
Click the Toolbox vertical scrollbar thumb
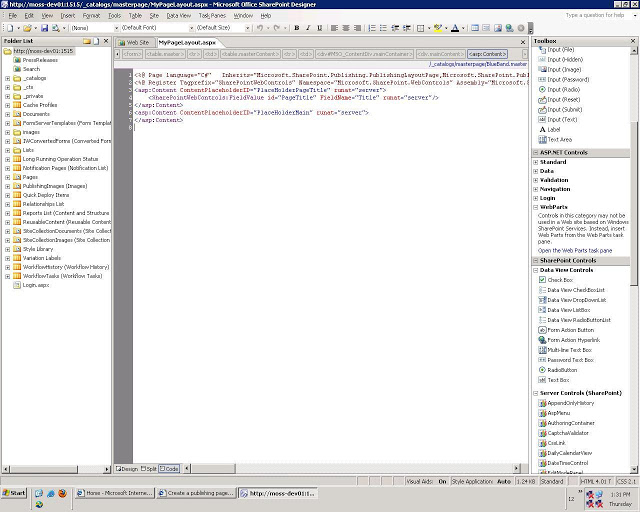634,204
